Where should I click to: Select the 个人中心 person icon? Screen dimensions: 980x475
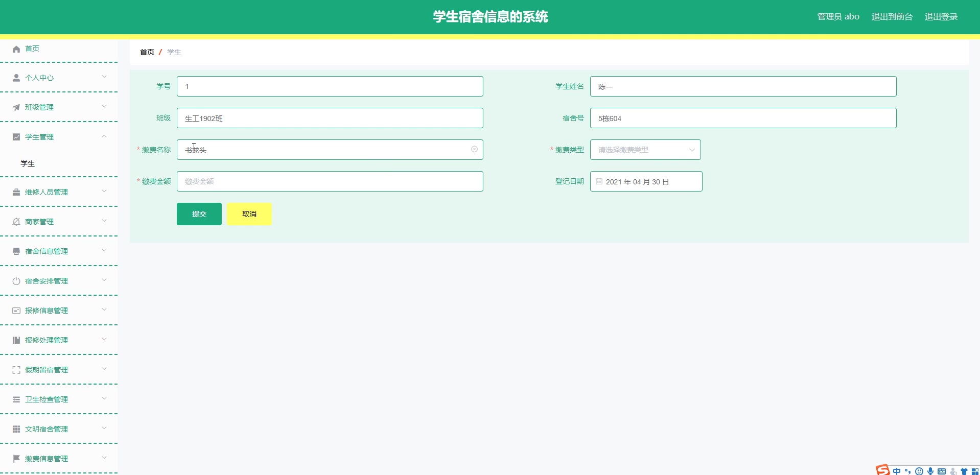(x=15, y=78)
